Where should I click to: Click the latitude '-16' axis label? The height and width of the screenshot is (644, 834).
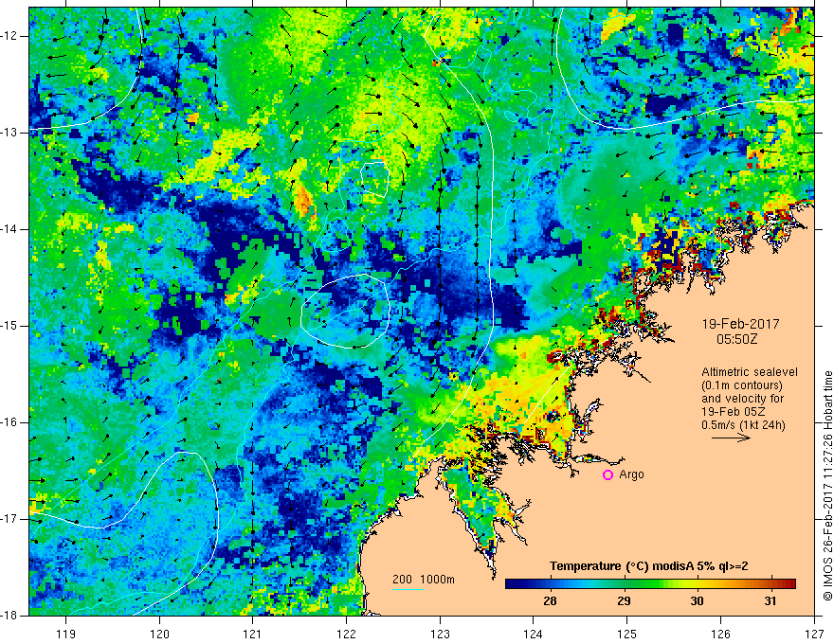point(9,422)
